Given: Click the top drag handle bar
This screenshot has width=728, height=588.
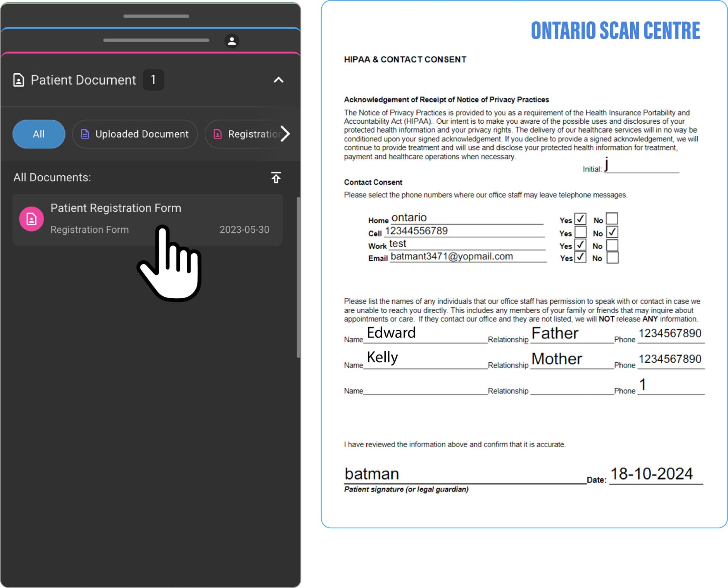Looking at the screenshot, I should (x=156, y=16).
